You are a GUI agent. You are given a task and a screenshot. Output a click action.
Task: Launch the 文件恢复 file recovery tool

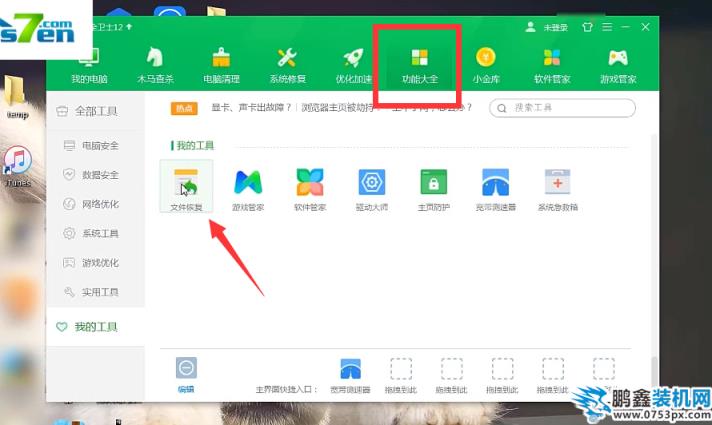click(186, 186)
